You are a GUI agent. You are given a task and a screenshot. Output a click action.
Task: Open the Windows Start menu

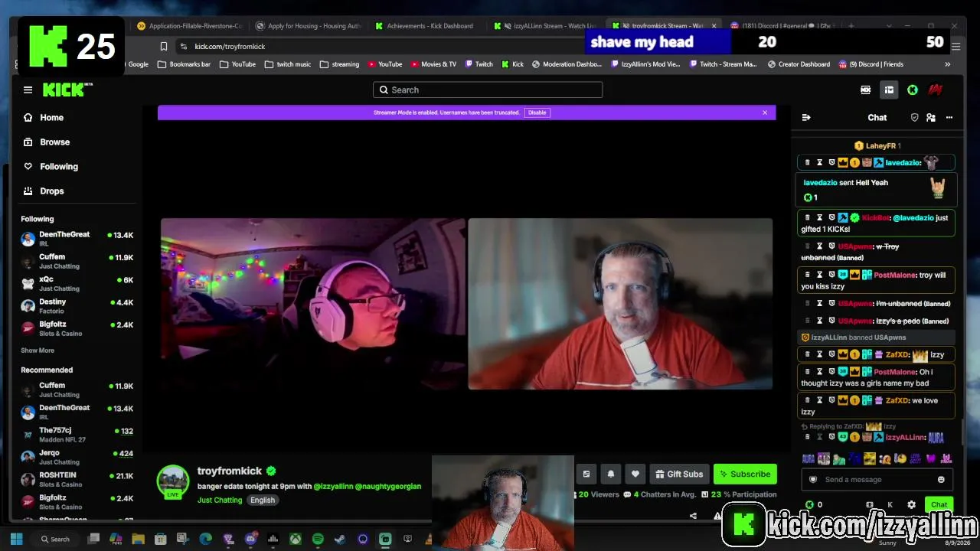(17, 539)
